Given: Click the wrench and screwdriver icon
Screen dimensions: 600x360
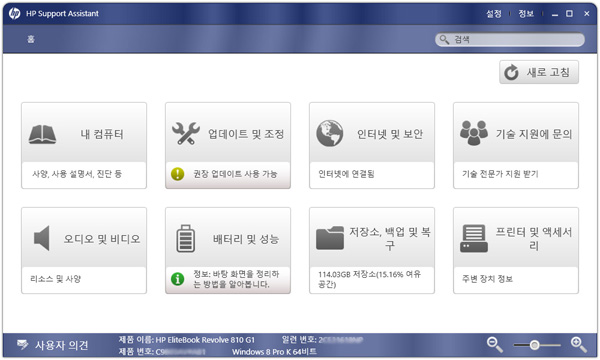Looking at the screenshot, I should click(186, 134).
